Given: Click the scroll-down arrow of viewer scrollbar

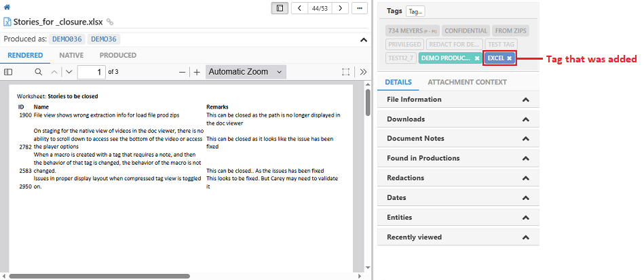Looking at the screenshot, I should [368, 268].
